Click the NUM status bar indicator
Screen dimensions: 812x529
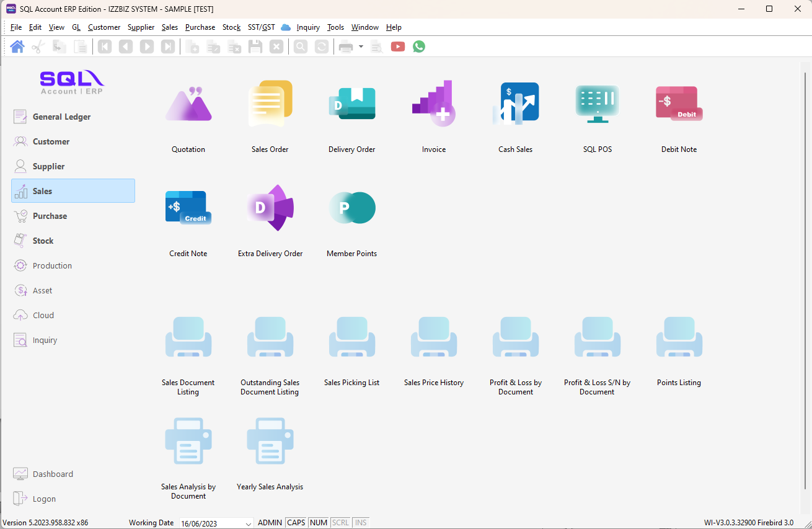[319, 523]
